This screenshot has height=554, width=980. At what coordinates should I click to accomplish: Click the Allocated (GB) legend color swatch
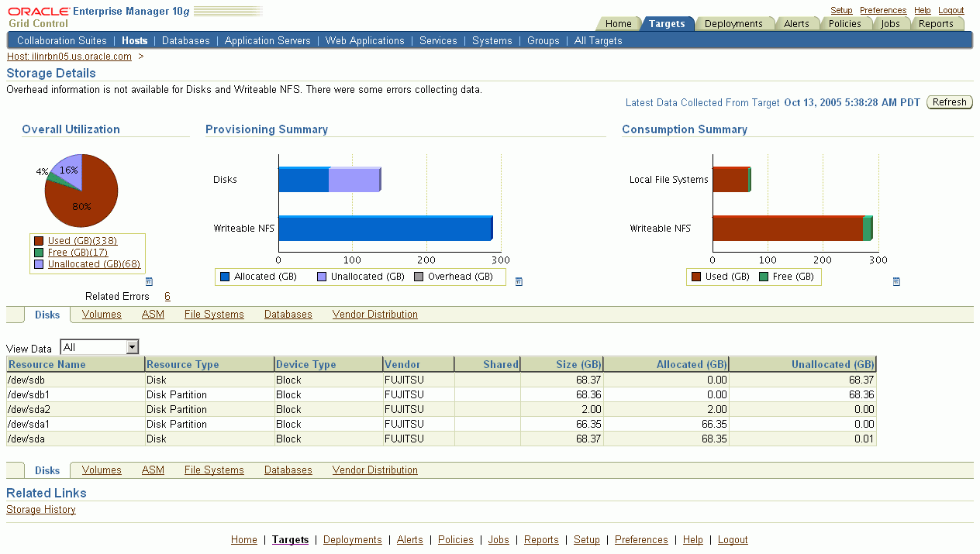tap(224, 276)
